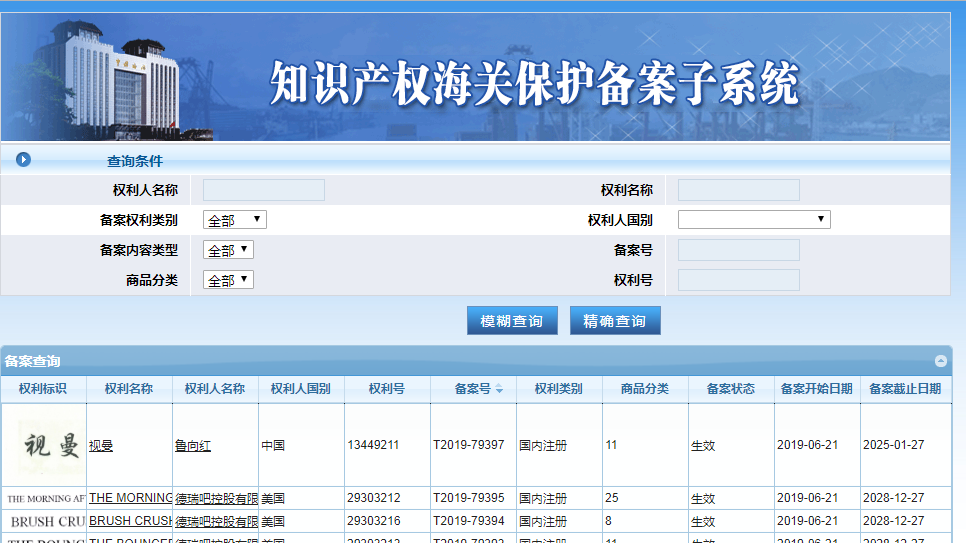Image resolution: width=966 pixels, height=543 pixels.
Task: Open the 鲁向红 rights holder link
Action: (193, 446)
